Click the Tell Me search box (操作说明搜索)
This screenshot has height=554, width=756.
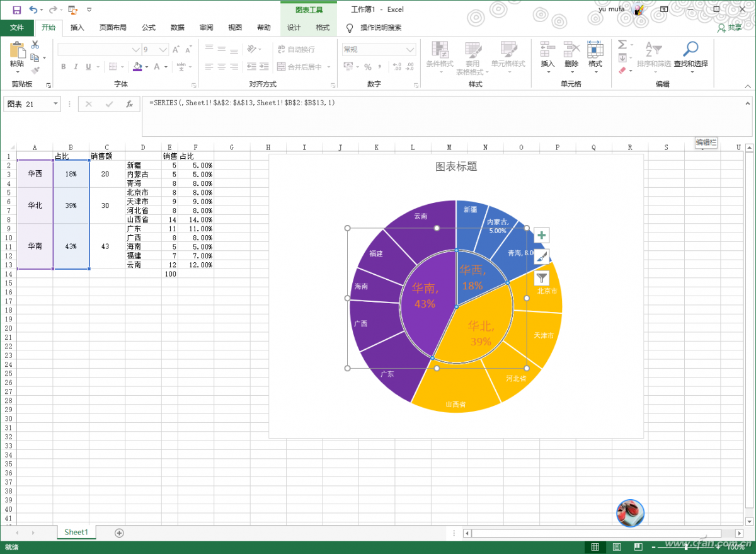pos(381,28)
